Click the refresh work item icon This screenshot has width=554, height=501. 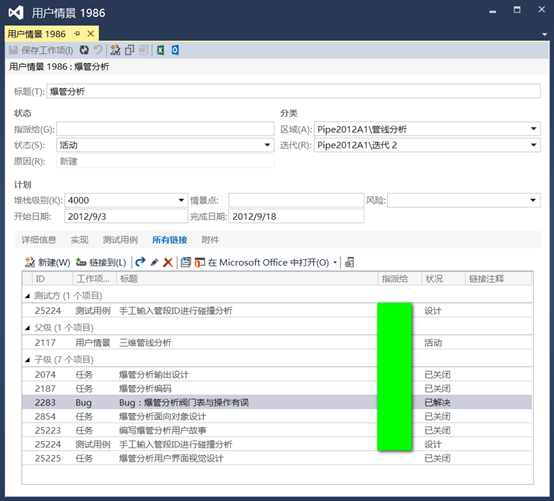point(84,50)
